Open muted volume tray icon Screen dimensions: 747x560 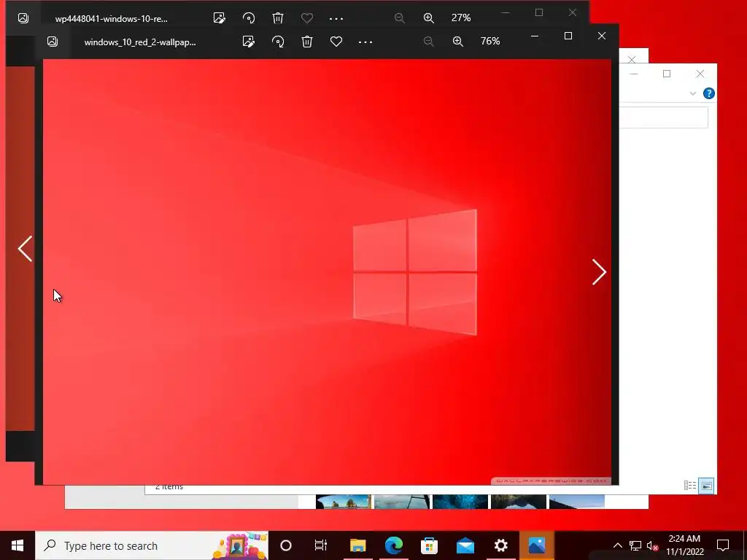coord(653,545)
